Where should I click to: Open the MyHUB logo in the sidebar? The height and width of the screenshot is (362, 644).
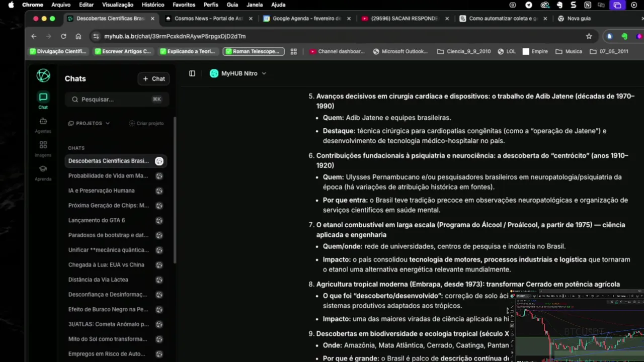[43, 75]
